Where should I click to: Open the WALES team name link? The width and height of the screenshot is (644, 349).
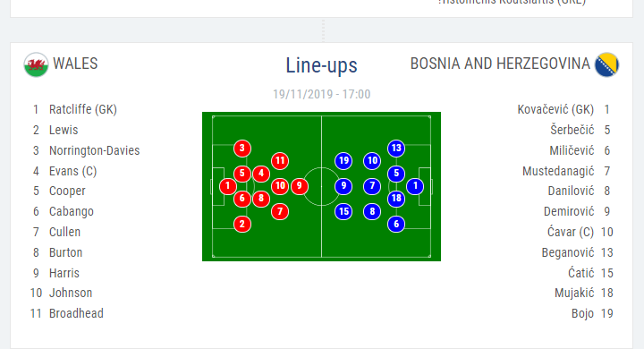click(75, 64)
